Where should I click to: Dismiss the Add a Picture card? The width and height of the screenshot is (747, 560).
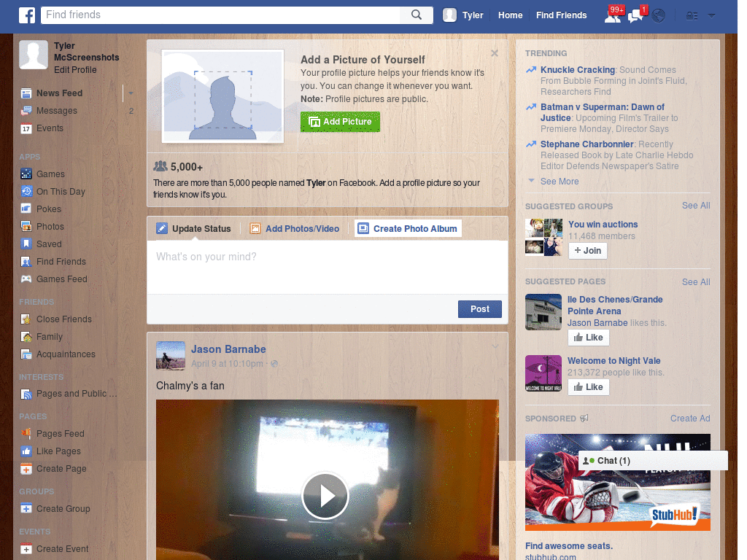(x=495, y=53)
